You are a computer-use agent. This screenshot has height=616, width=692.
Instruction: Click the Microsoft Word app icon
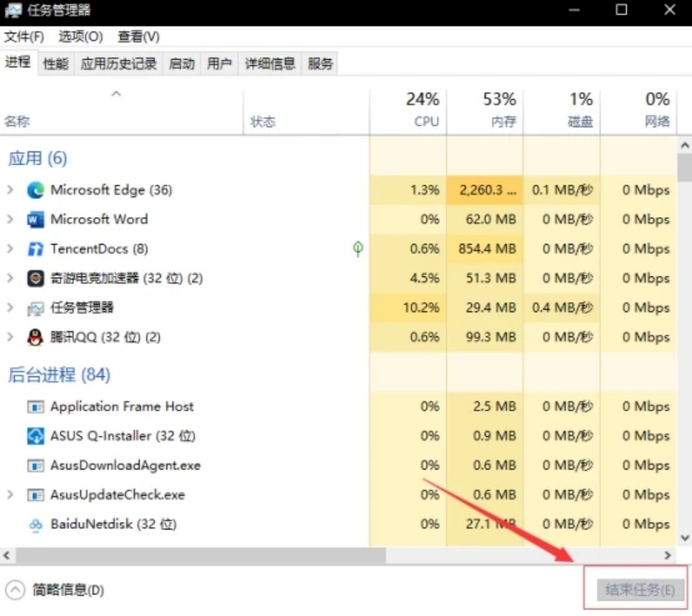35,219
